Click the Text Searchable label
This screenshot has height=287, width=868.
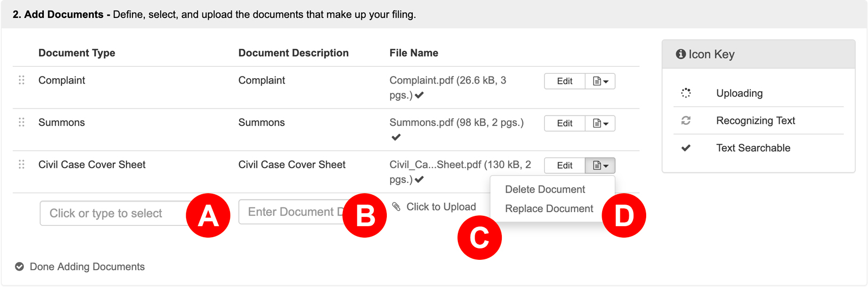(x=753, y=148)
